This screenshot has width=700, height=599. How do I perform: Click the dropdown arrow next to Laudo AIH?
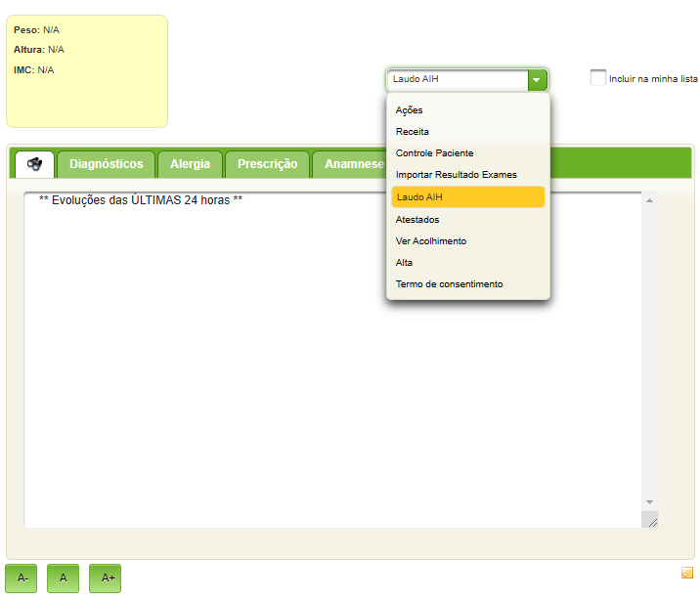point(537,80)
